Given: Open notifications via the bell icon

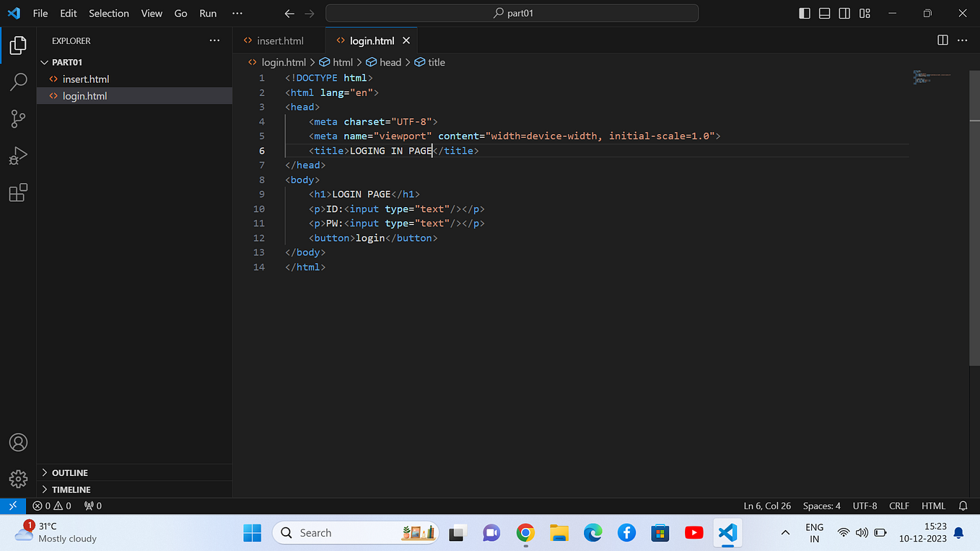Looking at the screenshot, I should tap(963, 506).
